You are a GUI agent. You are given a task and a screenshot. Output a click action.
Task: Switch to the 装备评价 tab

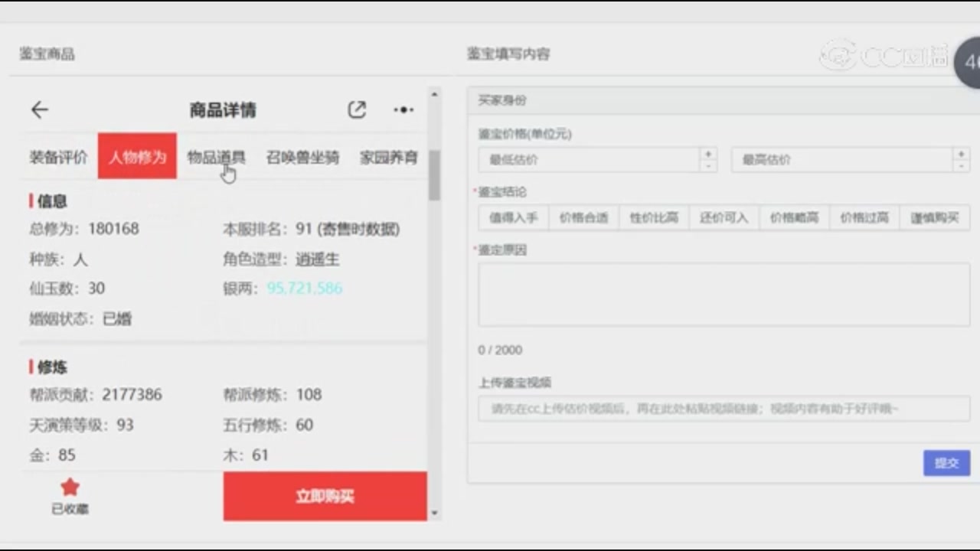(x=59, y=158)
